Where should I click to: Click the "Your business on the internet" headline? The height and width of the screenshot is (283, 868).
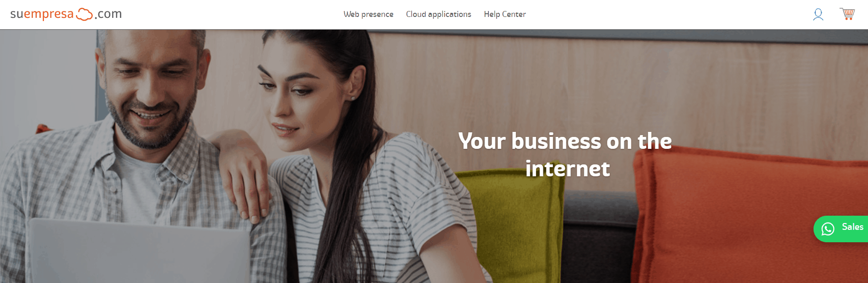pos(565,155)
